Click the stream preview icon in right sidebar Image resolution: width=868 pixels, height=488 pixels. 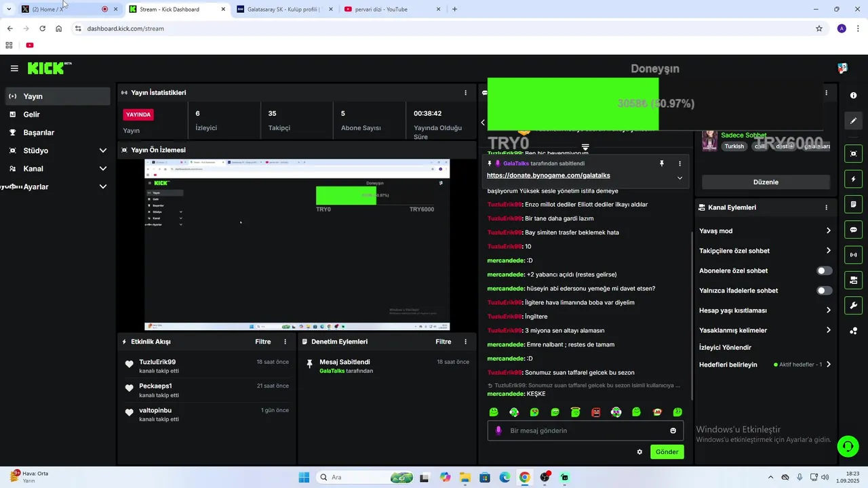point(853,154)
